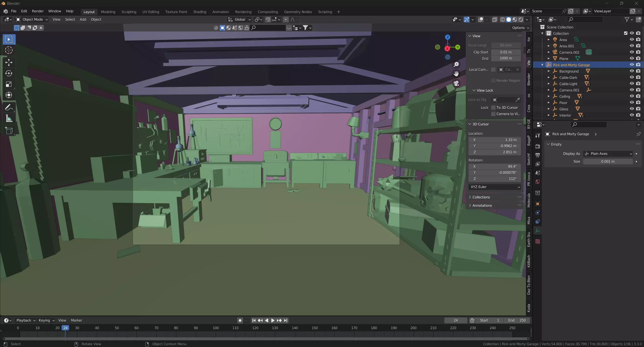Click the eyedropper for Lock to Object
Screen dimensions: 644x347
(518, 100)
